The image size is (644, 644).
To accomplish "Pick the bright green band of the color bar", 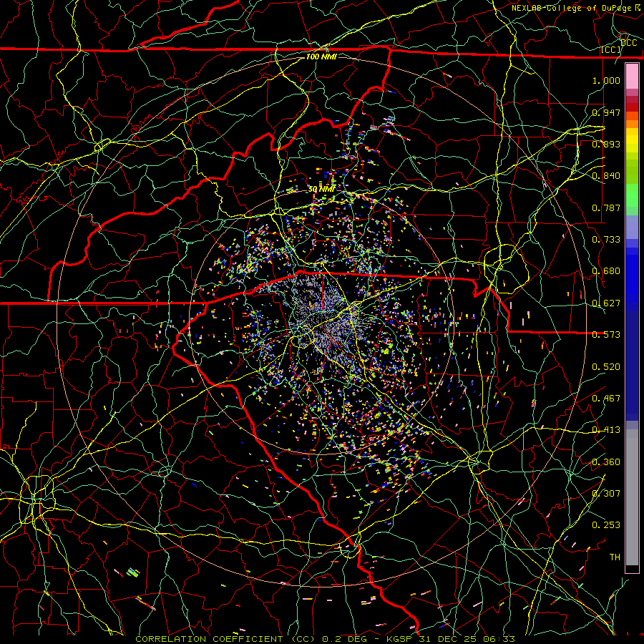I will click(x=632, y=195).
